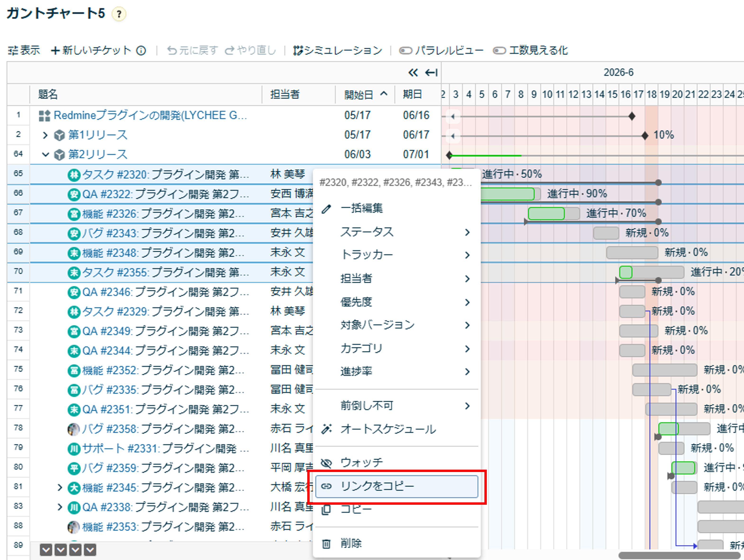Image resolution: width=744 pixels, height=560 pixels.
Task: Click 元に戻す undo button
Action: 192,51
